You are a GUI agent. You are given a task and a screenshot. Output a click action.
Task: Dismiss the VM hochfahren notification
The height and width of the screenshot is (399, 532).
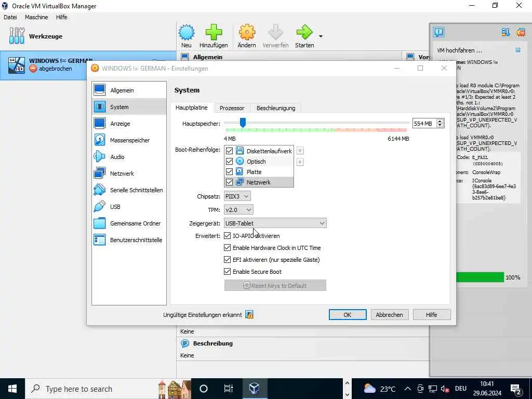pos(518,50)
